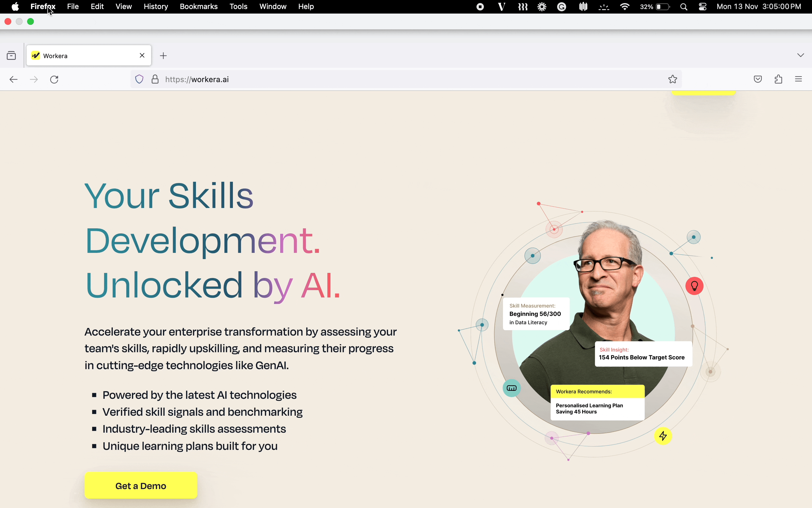
Task: Click the Get a Demo button
Action: point(141,485)
